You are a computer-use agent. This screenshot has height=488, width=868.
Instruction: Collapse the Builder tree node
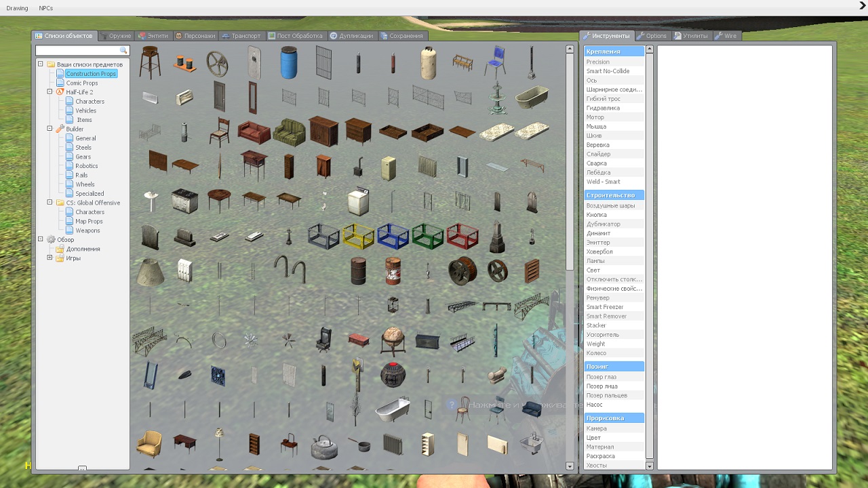tap(50, 129)
